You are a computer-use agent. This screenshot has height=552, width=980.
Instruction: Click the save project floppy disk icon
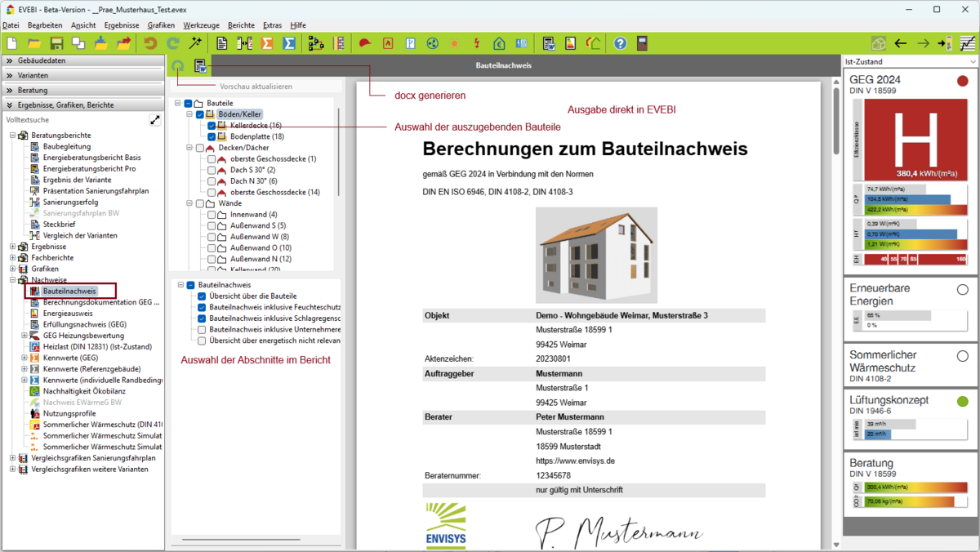(56, 43)
